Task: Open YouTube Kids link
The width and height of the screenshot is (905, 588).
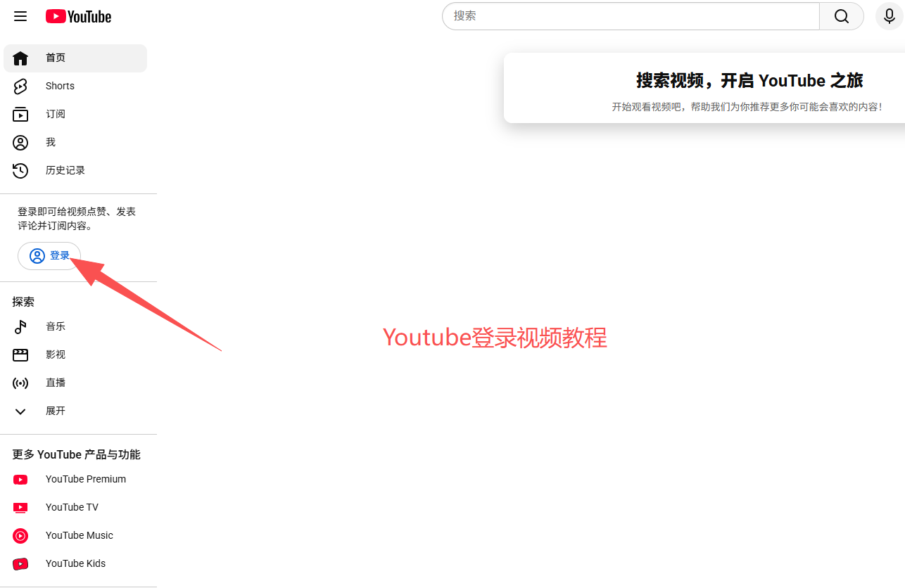Action: [75, 563]
